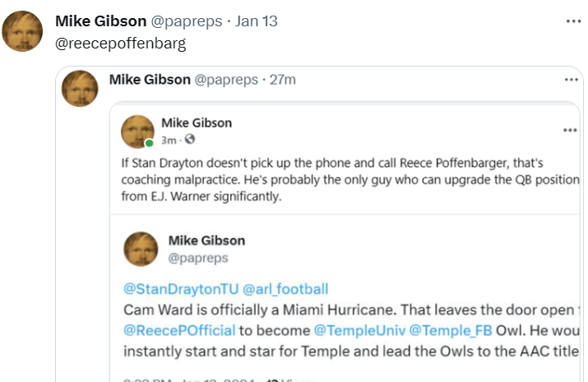Click the globe public audience icon
588x382 pixels.
190,139
